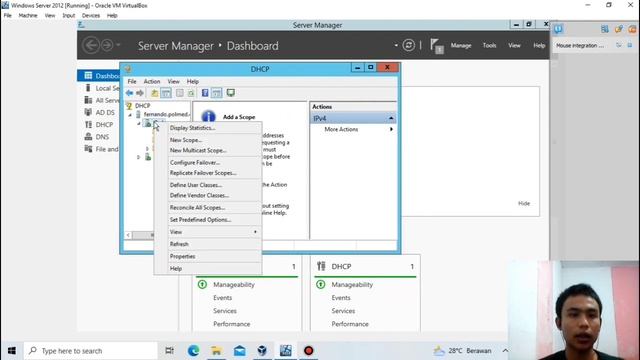Open DHCP window File menu

point(132,82)
